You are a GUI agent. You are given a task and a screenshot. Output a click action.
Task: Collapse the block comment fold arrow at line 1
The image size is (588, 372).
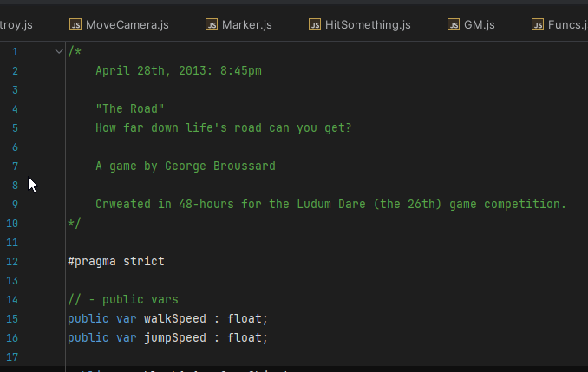click(x=59, y=51)
